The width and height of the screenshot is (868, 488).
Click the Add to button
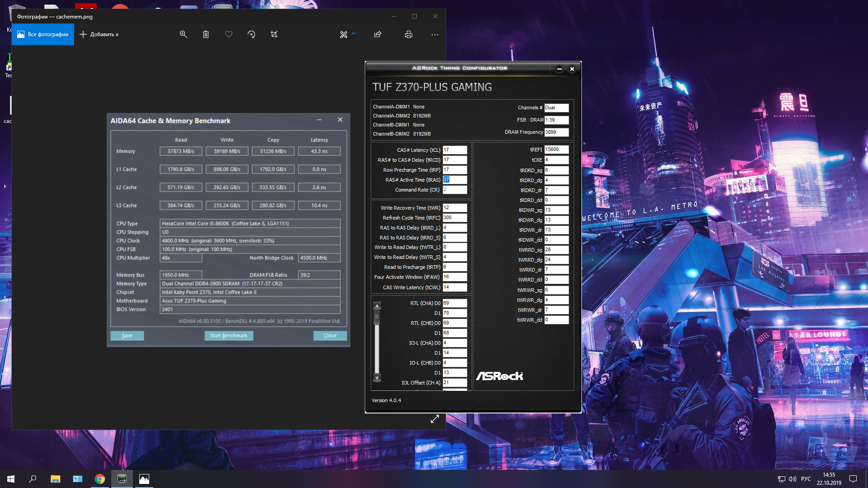click(x=99, y=34)
